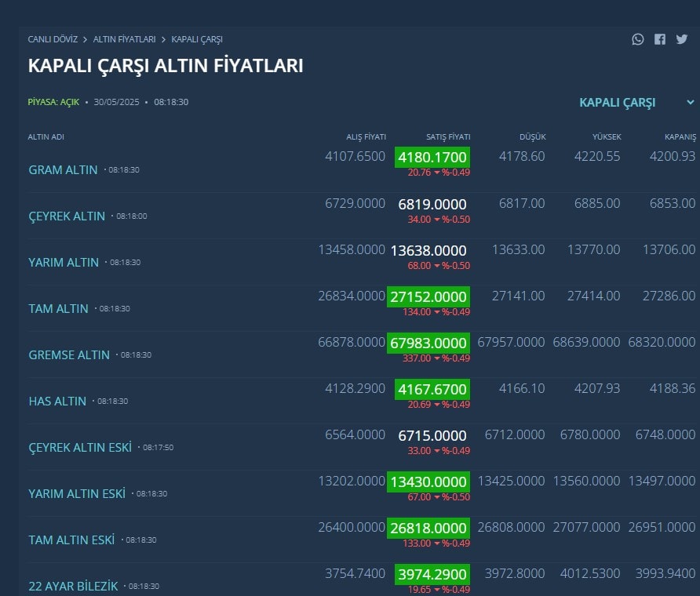Share page via WhatsApp icon

[638, 39]
